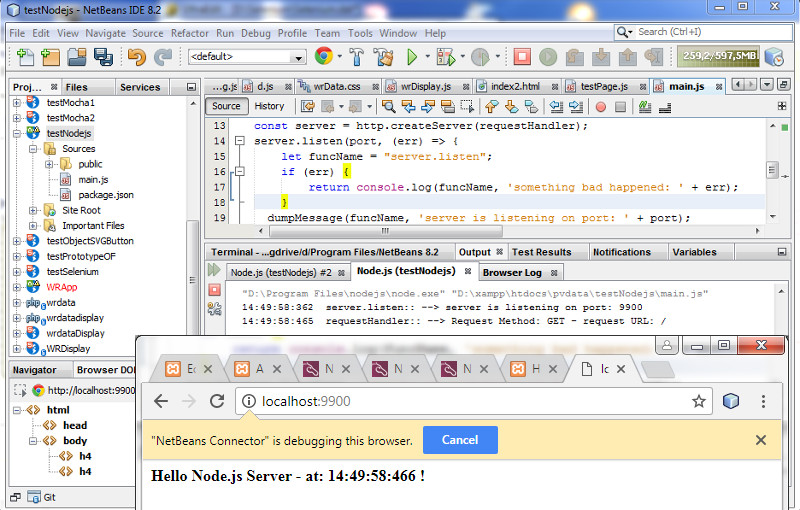
Task: Open the Refactor menu
Action: (x=190, y=33)
